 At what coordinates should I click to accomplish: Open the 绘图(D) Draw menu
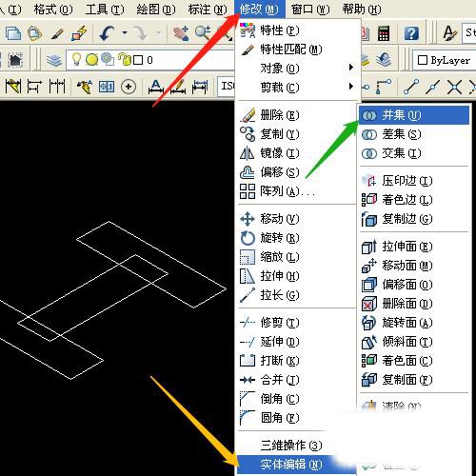(x=156, y=10)
